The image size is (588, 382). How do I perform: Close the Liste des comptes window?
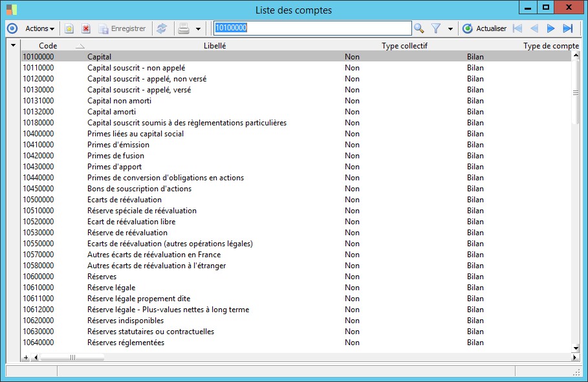coord(569,8)
